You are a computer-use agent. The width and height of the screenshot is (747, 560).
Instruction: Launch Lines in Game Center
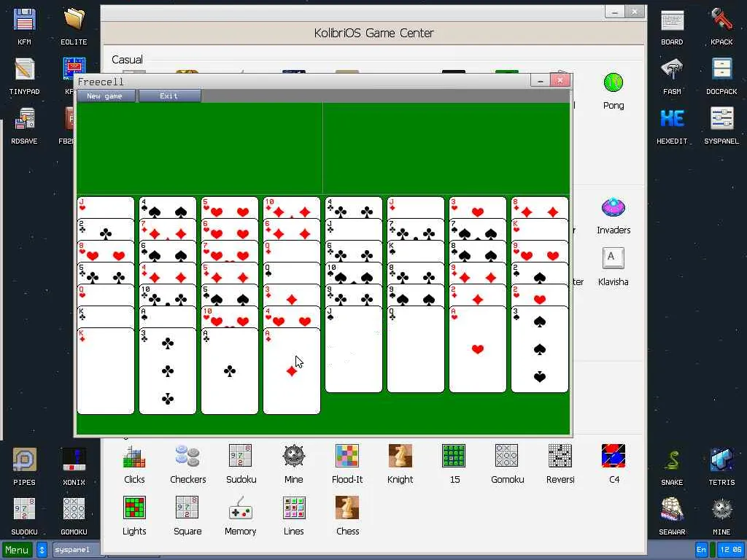(x=293, y=516)
